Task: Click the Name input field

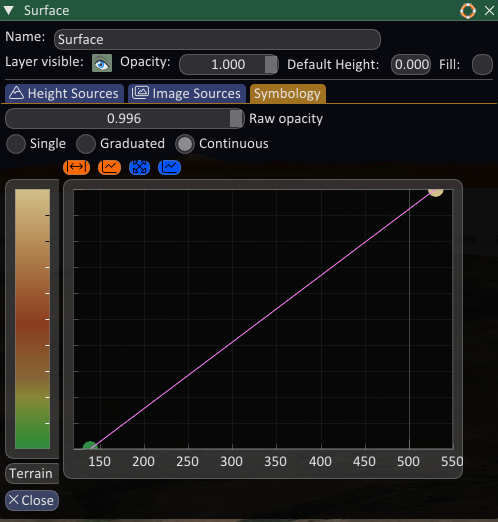Action: pos(217,39)
